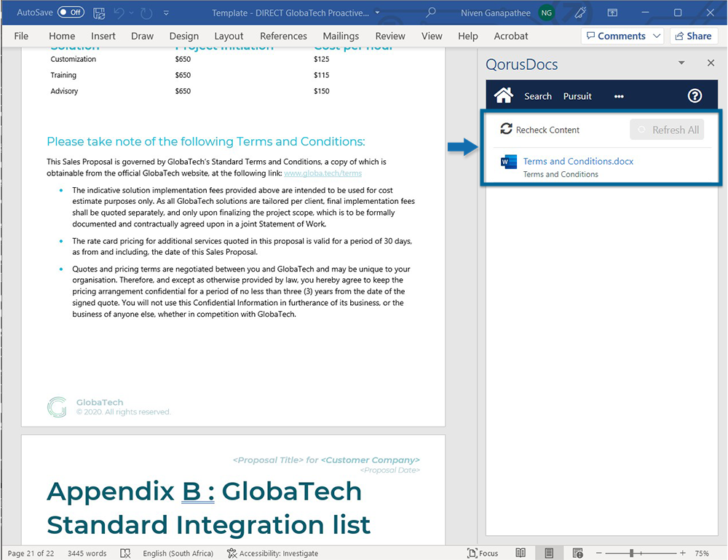Click the Page 21 of 22 status indicator

pos(31,553)
